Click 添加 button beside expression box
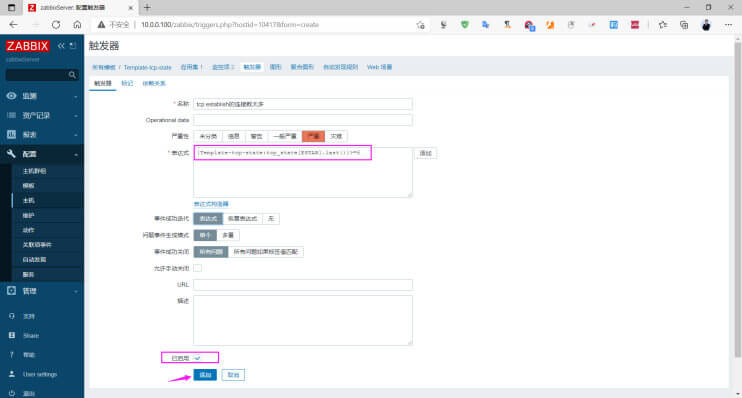Image resolution: width=742 pixels, height=398 pixels. tap(425, 153)
